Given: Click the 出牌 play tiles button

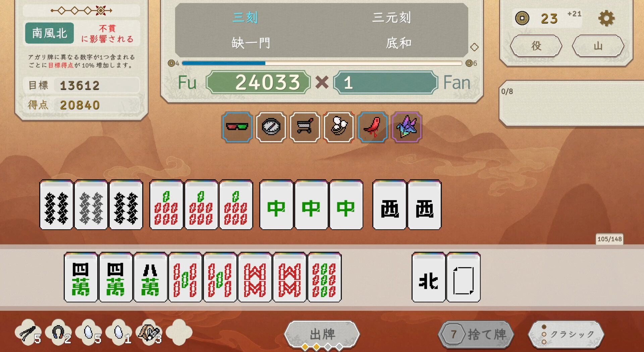Looking at the screenshot, I should (x=322, y=334).
